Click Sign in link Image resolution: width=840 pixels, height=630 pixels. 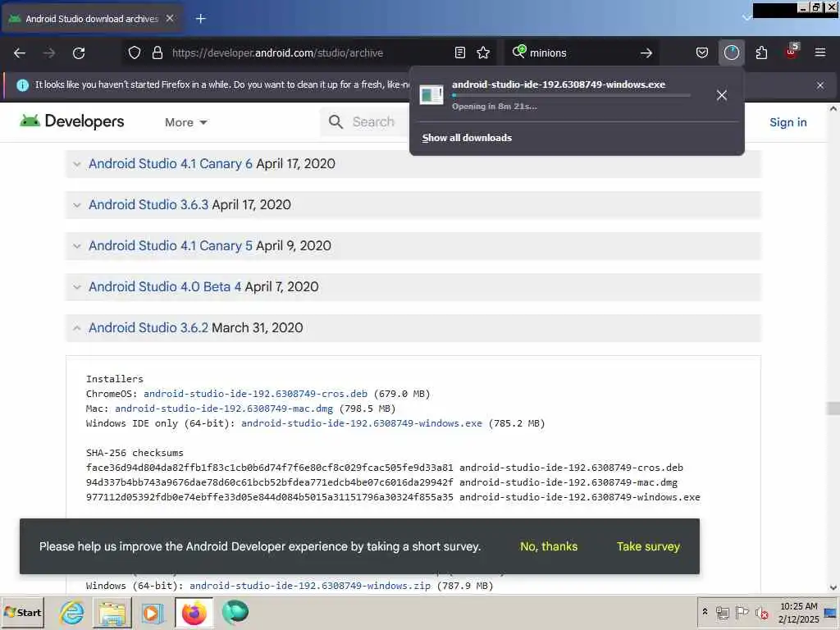[788, 122]
